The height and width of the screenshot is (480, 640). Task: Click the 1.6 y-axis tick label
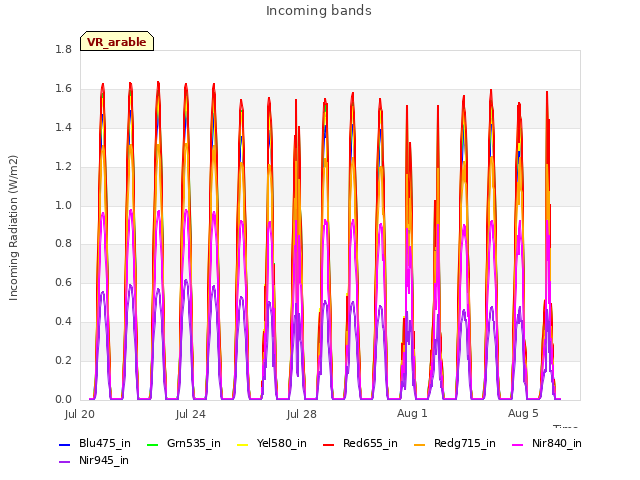(x=64, y=89)
